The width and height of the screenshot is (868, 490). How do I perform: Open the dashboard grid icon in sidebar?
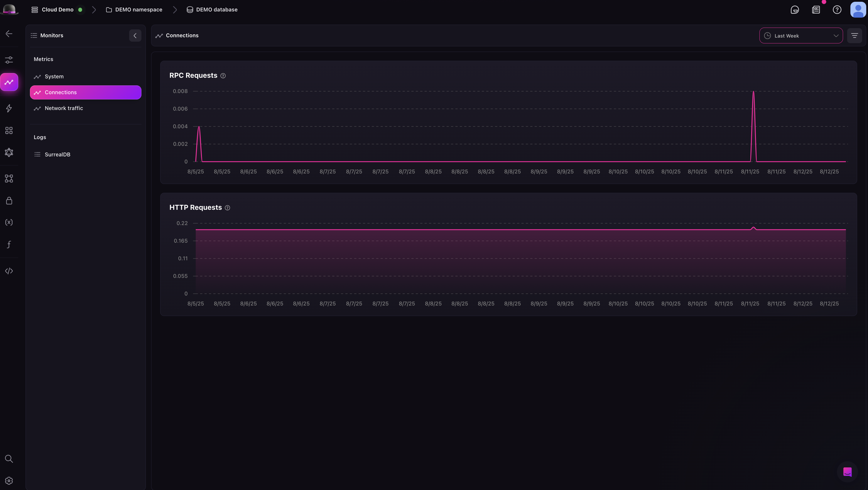(9, 131)
